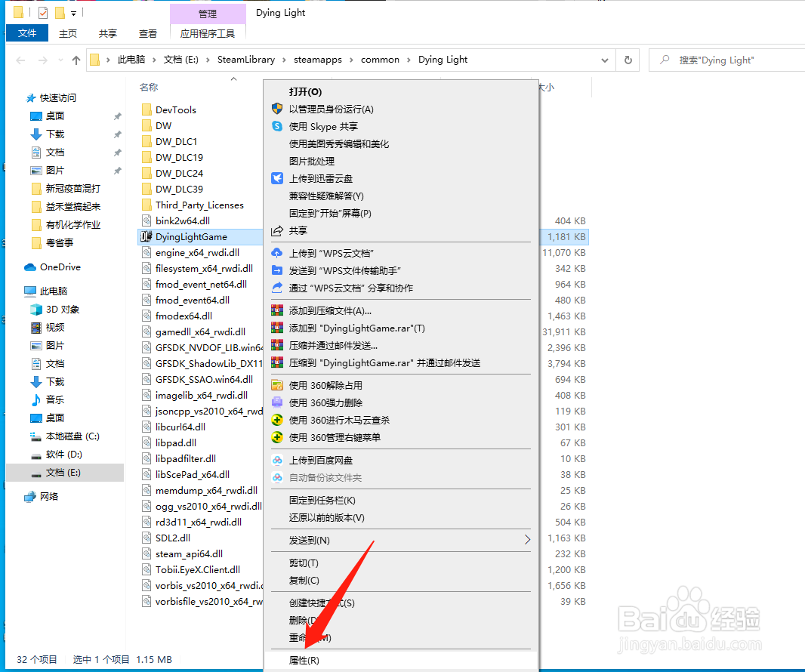Click the WPS cloud upload icon
The image size is (805, 672).
277,253
